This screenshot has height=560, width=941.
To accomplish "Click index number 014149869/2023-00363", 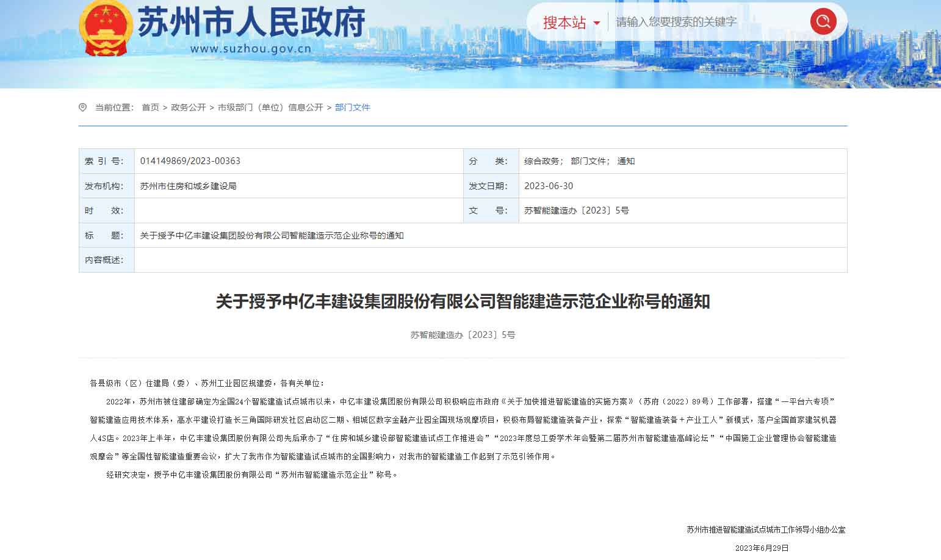I will pos(190,161).
